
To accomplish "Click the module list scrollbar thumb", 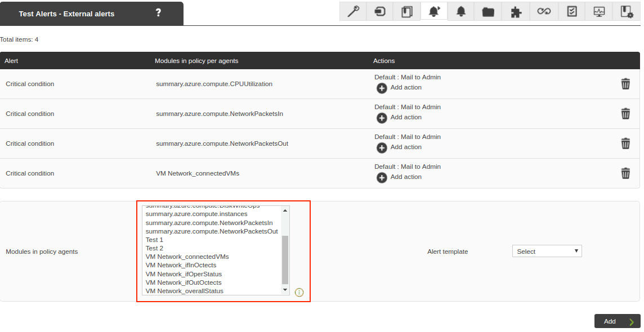I will 285,260.
